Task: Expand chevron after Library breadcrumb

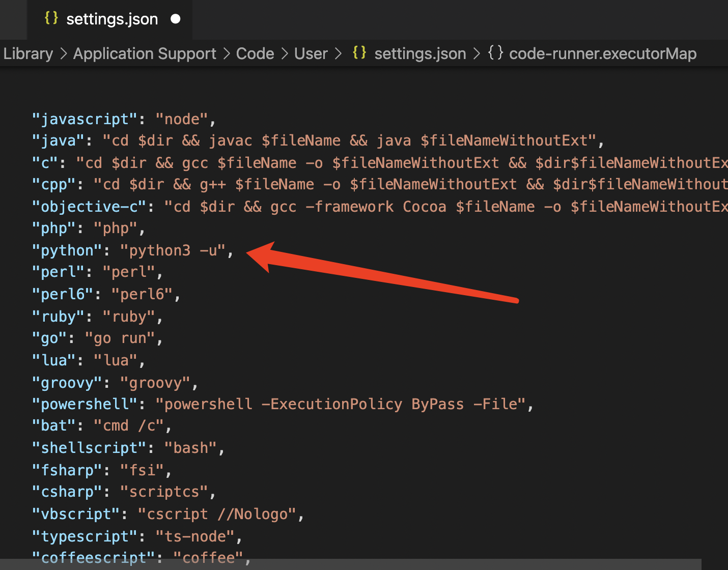Action: coord(64,53)
